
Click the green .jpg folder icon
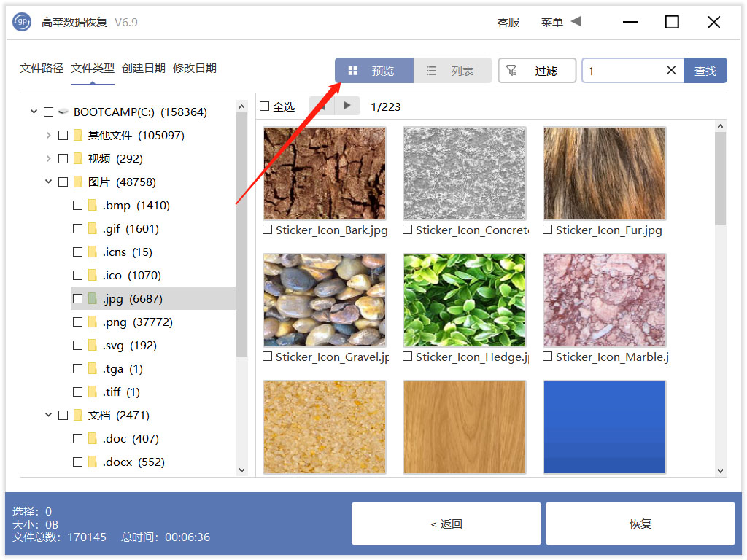(93, 298)
